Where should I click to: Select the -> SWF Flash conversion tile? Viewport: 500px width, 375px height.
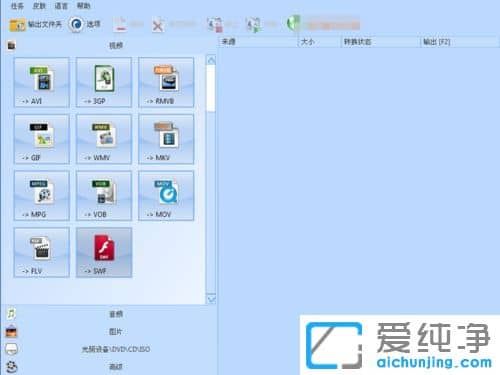(x=104, y=252)
